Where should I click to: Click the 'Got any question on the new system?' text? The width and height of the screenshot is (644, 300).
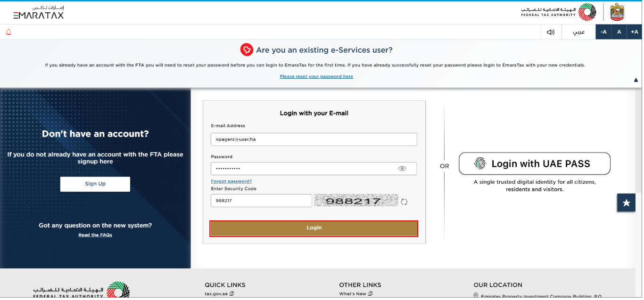click(95, 226)
